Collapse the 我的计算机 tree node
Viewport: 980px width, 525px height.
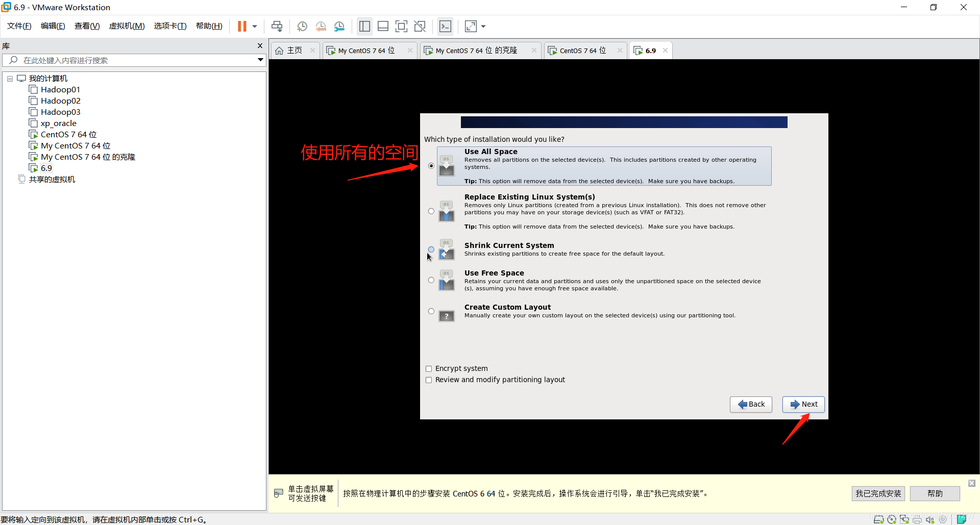click(x=10, y=79)
